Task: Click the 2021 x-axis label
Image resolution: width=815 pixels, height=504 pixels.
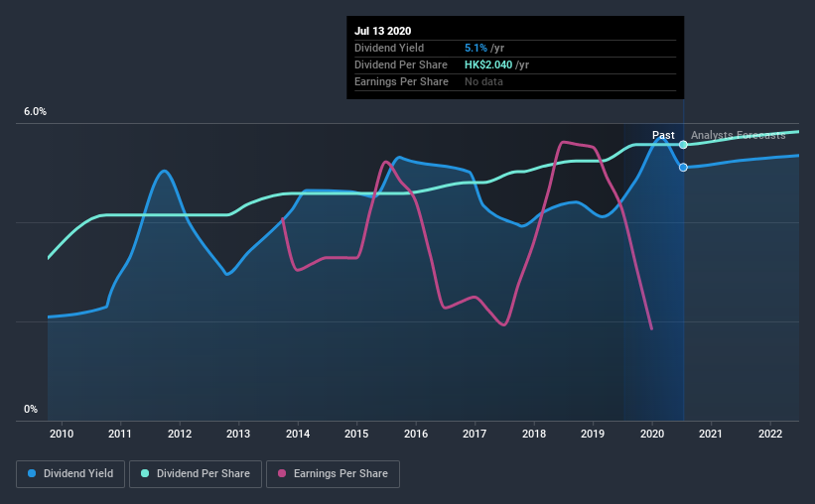Action: 711,434
